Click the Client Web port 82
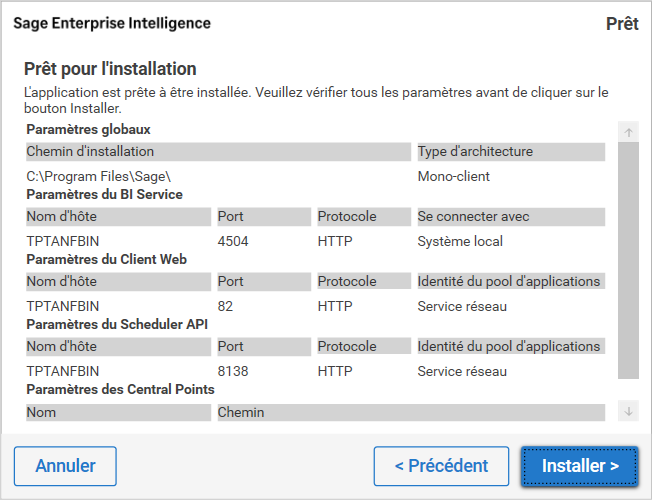This screenshot has height=500, width=652. [225, 306]
